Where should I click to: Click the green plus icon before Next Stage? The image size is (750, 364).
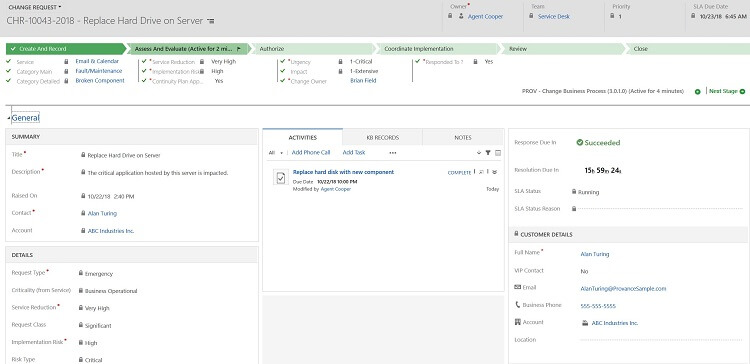tap(697, 91)
